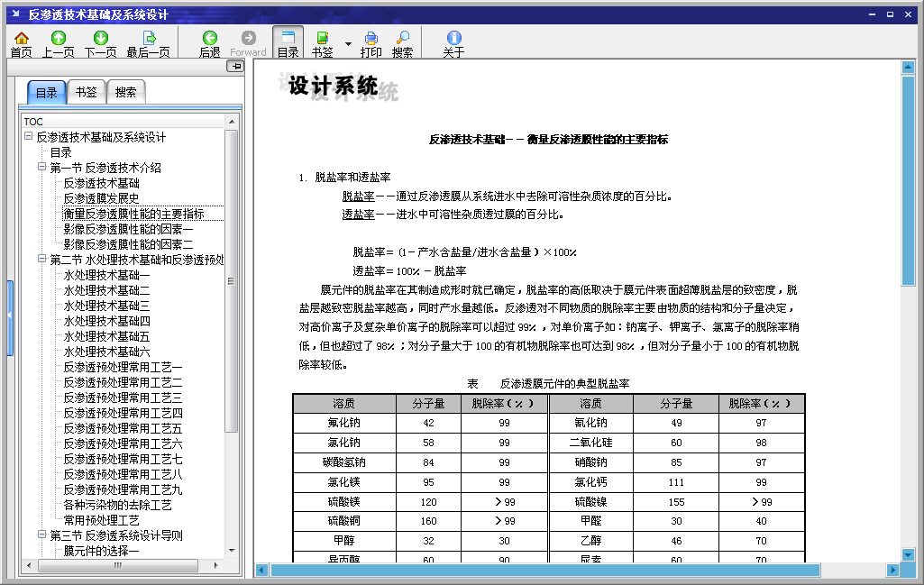Image resolution: width=924 pixels, height=585 pixels.
Task: Click the tree horizontal scroll-left arrow
Action: tap(29, 565)
